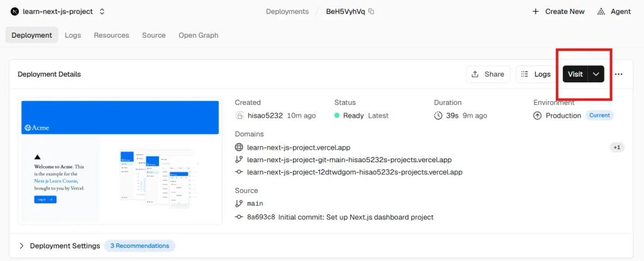This screenshot has height=261, width=644.
Task: Click the Production environment label
Action: coord(563,116)
